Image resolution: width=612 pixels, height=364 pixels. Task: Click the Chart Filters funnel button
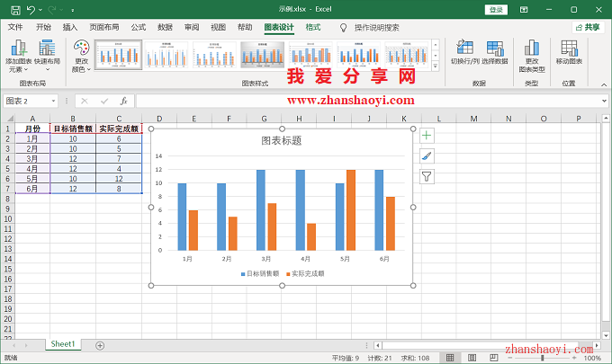[x=427, y=177]
